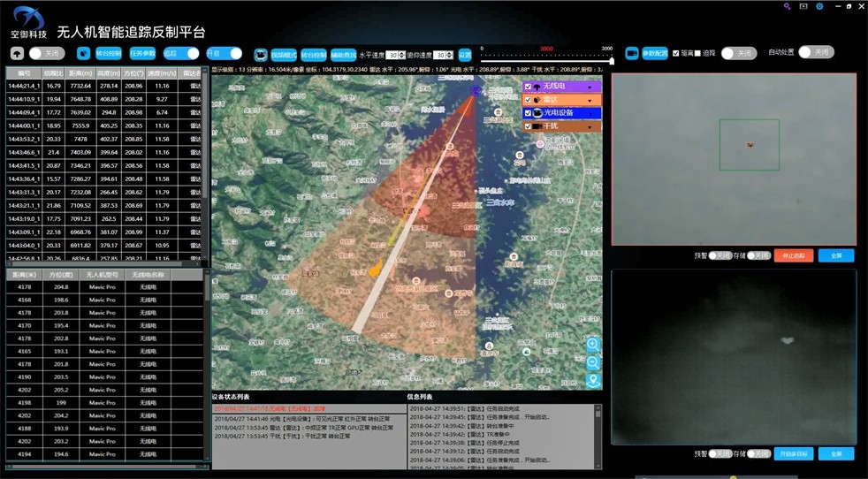Click the radar 转台控制 button
Viewport: 868px width, 479px height.
109,54
